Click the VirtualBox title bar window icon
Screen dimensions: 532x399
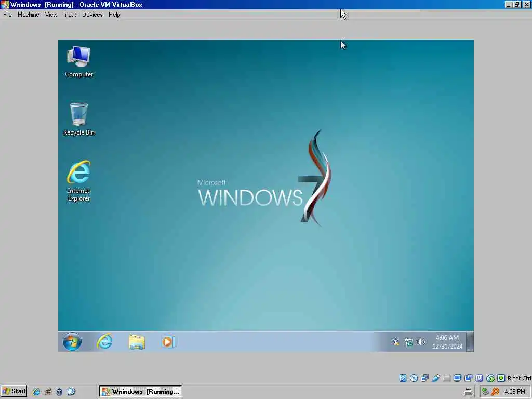5,4
